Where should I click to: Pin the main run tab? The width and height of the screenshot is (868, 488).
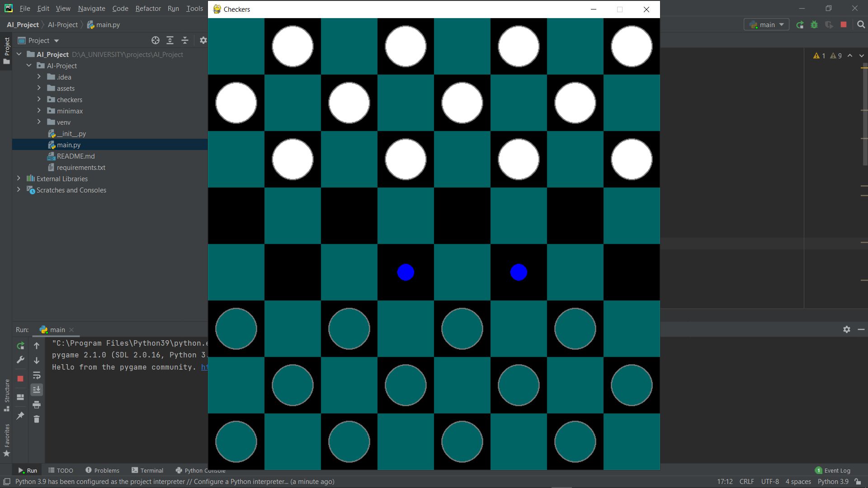click(x=20, y=415)
